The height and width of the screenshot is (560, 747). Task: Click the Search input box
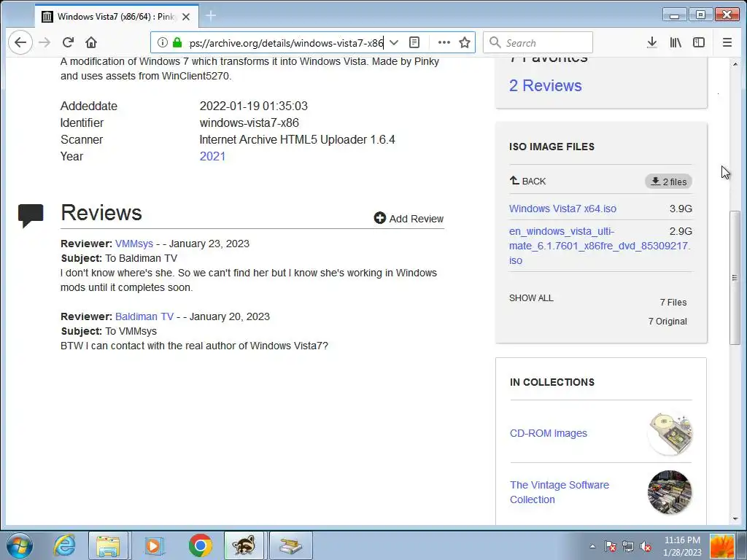point(538,43)
